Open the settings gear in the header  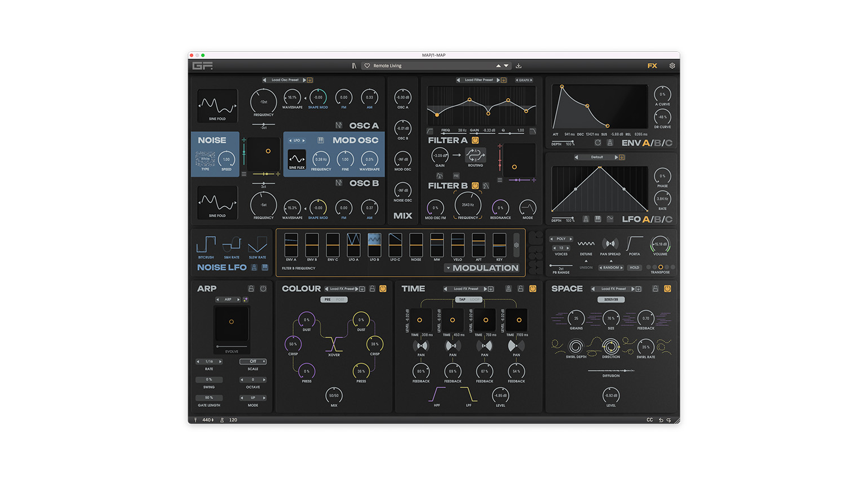click(x=672, y=66)
